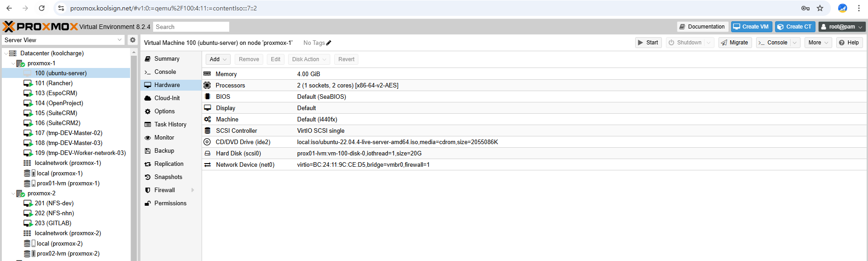Open the More actions dropdown
Image resolution: width=868 pixels, height=261 pixels.
[818, 43]
